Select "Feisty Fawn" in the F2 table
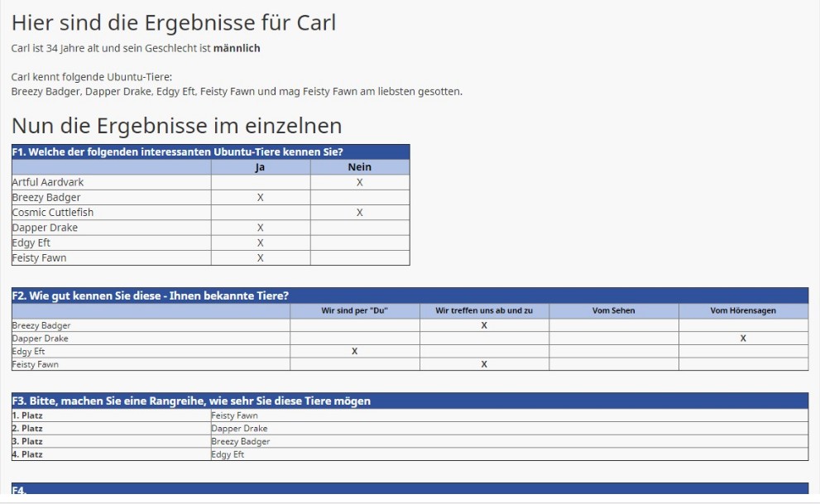 point(36,365)
